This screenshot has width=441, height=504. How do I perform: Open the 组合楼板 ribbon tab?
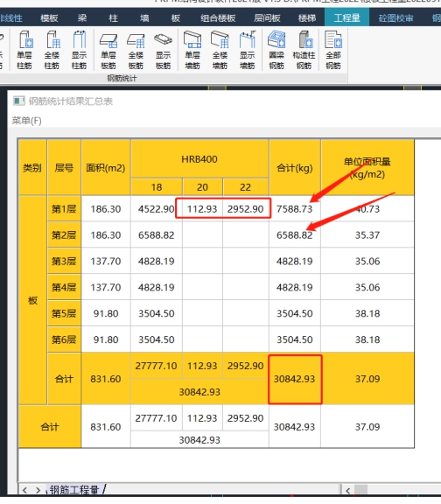click(x=218, y=18)
